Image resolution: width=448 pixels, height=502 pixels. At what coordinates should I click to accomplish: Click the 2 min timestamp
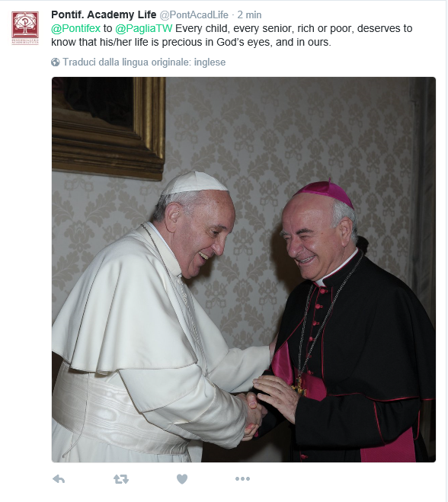pyautogui.click(x=249, y=14)
